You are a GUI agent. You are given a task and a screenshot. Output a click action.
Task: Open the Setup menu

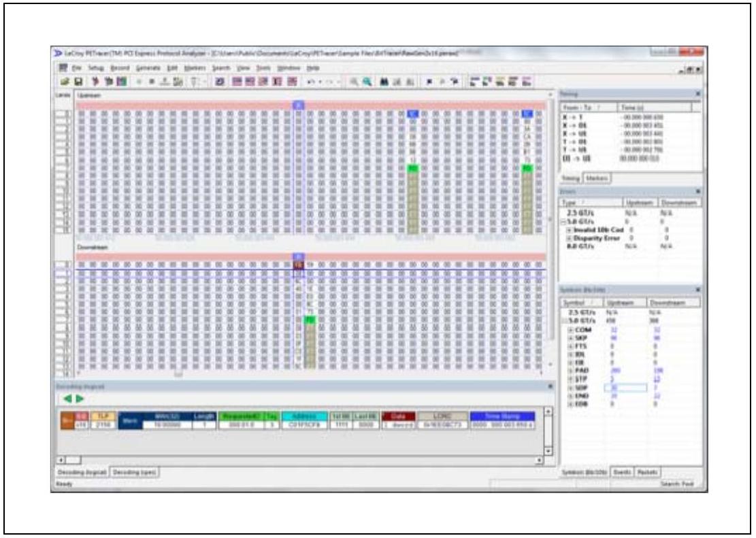tap(95, 68)
